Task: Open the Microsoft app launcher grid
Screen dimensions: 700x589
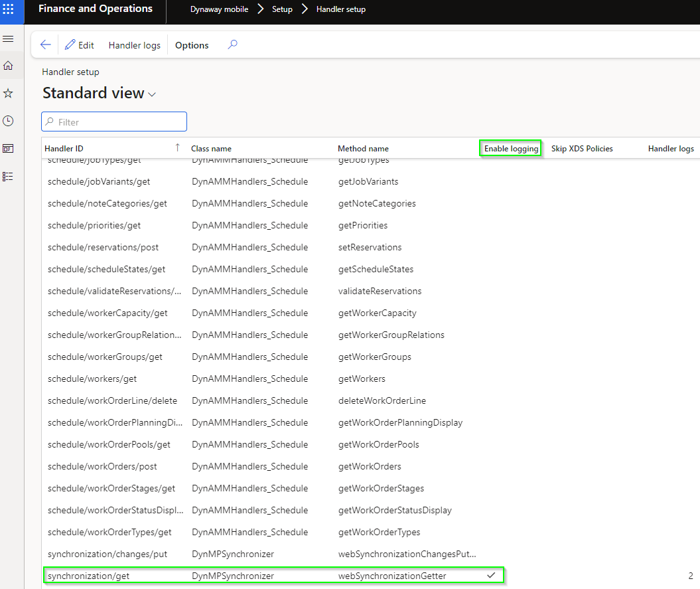Action: 9,9
